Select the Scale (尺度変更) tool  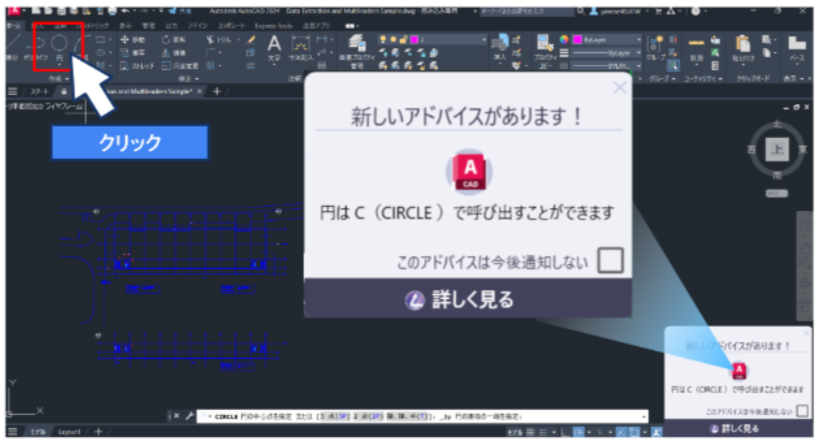click(180, 66)
